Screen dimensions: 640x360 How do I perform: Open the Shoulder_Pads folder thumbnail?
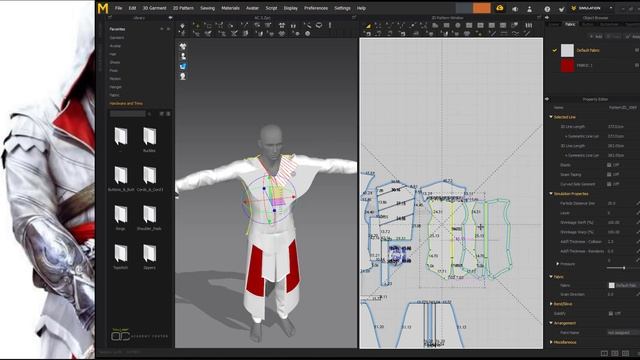point(149,214)
